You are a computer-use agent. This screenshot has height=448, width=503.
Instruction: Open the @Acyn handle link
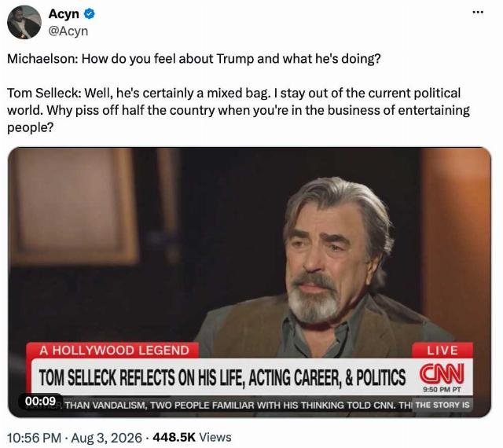coord(68,31)
